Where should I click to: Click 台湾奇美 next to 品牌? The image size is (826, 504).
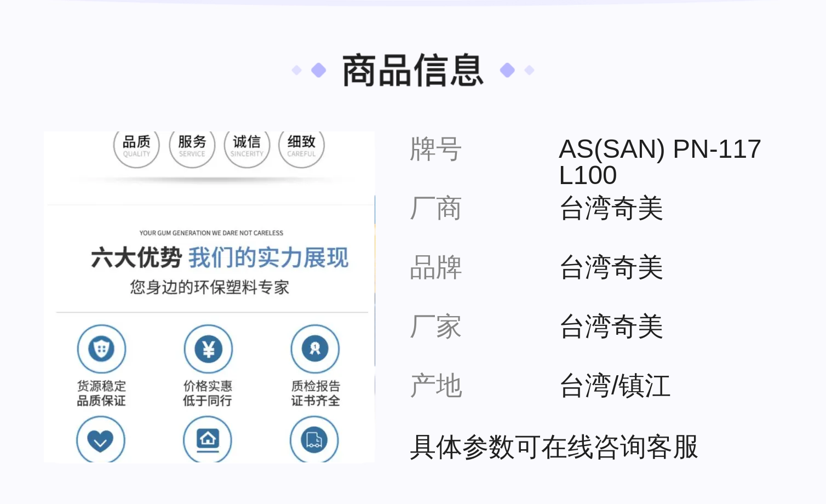pyautogui.click(x=611, y=267)
